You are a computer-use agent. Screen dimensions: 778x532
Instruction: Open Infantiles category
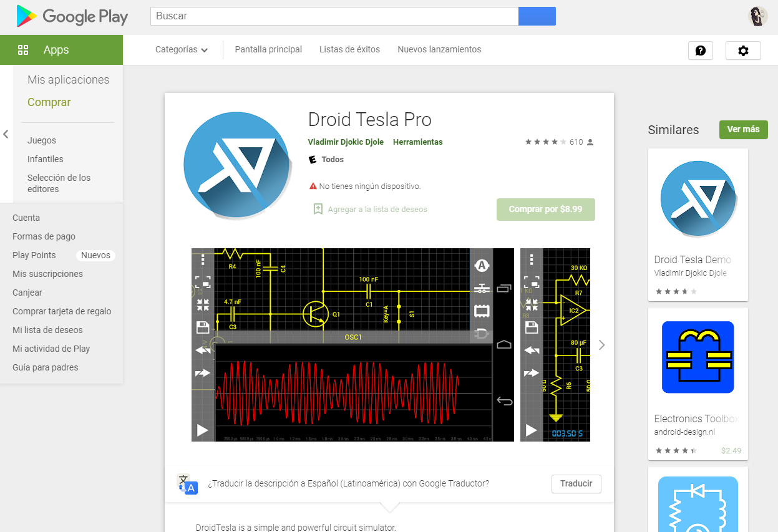pyautogui.click(x=46, y=159)
